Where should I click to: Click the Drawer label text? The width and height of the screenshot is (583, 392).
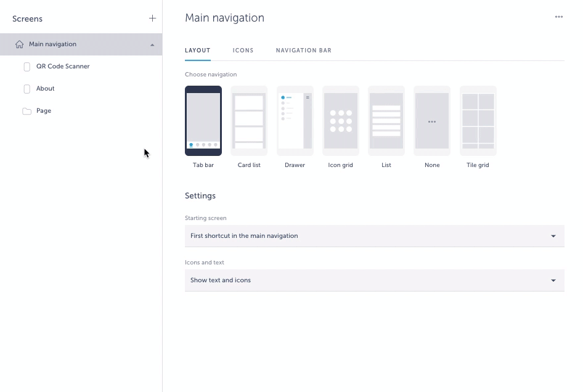[x=295, y=165]
